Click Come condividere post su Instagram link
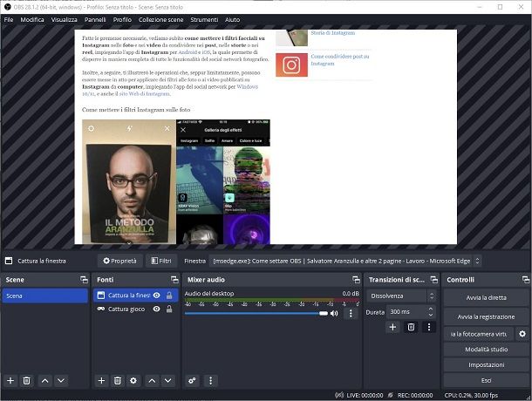532x401 pixels. (x=340, y=59)
